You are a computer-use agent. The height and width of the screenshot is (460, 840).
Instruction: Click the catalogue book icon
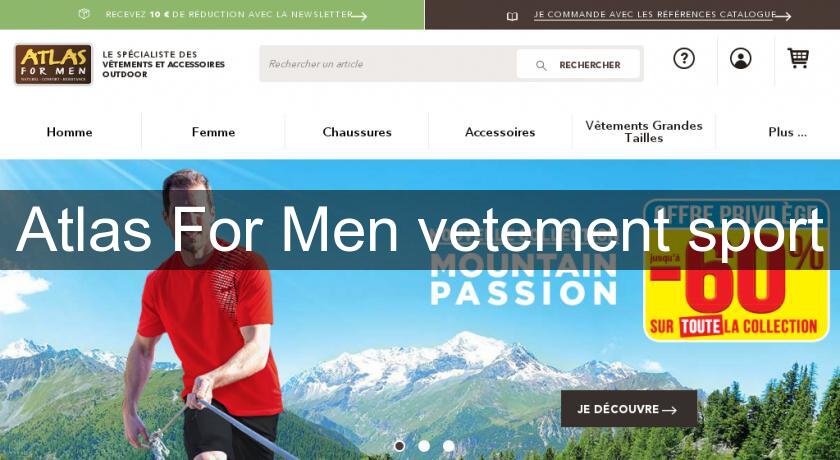pyautogui.click(x=512, y=16)
